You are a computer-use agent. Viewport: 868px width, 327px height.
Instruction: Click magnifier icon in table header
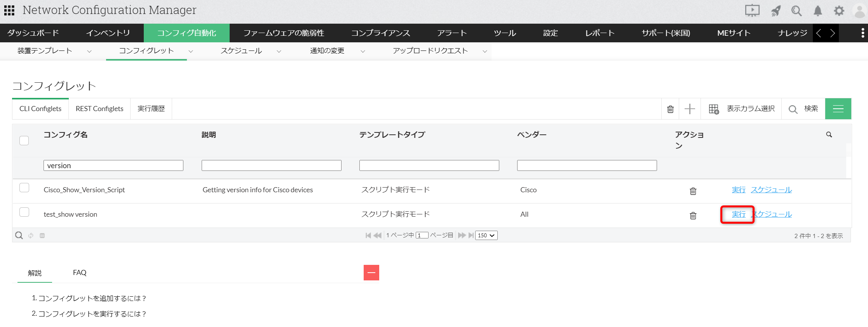829,134
